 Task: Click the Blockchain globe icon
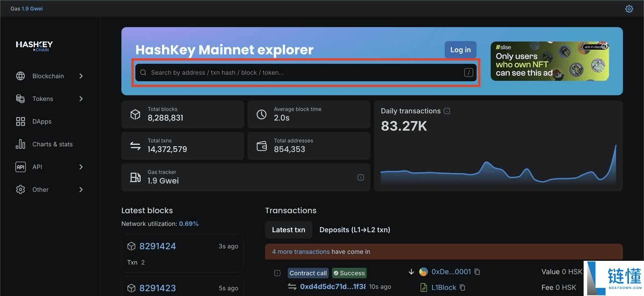(x=21, y=76)
